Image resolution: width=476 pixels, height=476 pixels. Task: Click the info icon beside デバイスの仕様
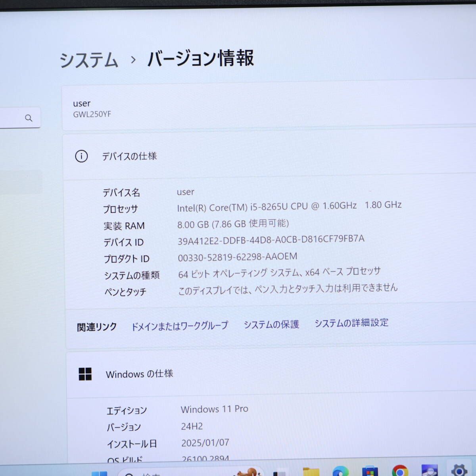pyautogui.click(x=81, y=156)
